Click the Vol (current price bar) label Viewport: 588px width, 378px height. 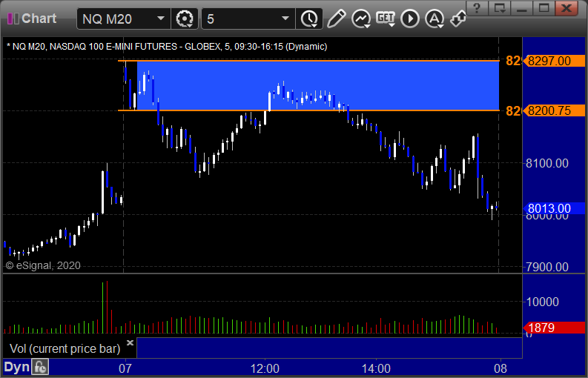pyautogui.click(x=65, y=349)
